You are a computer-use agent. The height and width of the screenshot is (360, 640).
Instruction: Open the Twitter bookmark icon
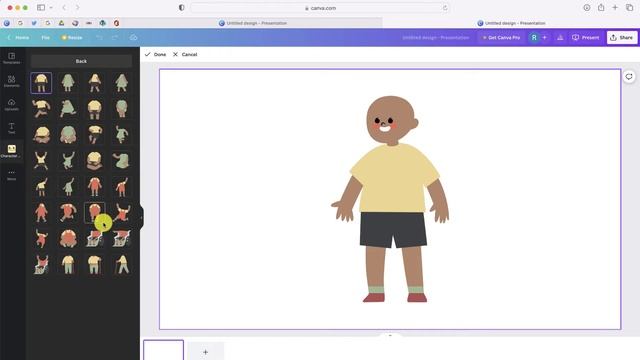(x=34, y=23)
